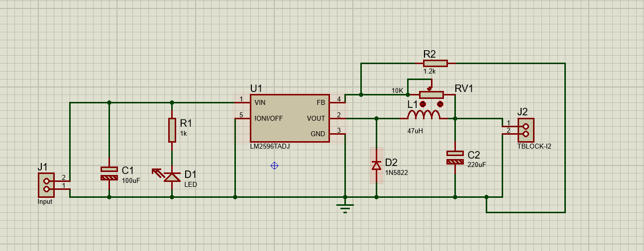
Task: Select capacitor C1 symbol
Action: click(109, 173)
